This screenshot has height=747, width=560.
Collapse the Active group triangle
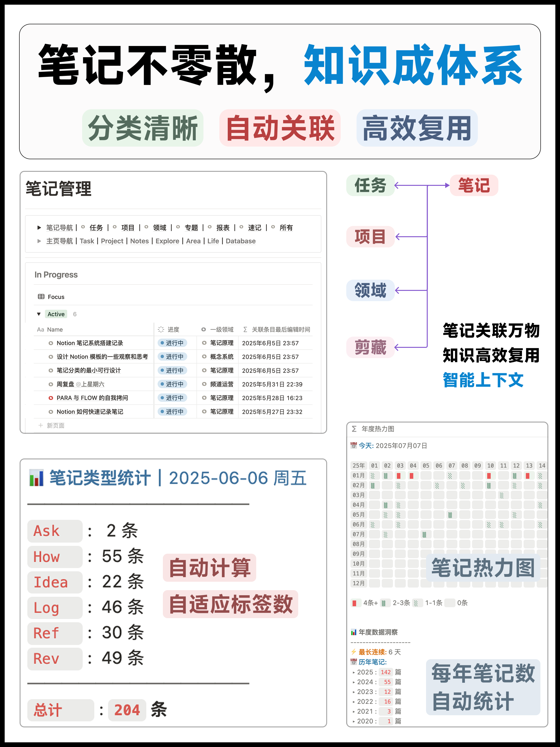(39, 314)
